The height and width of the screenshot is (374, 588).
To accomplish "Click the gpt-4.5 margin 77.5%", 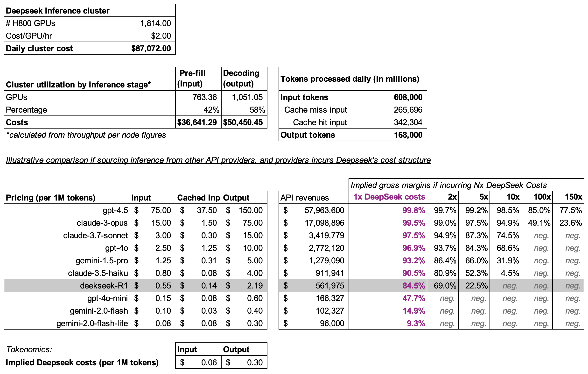I will (571, 210).
